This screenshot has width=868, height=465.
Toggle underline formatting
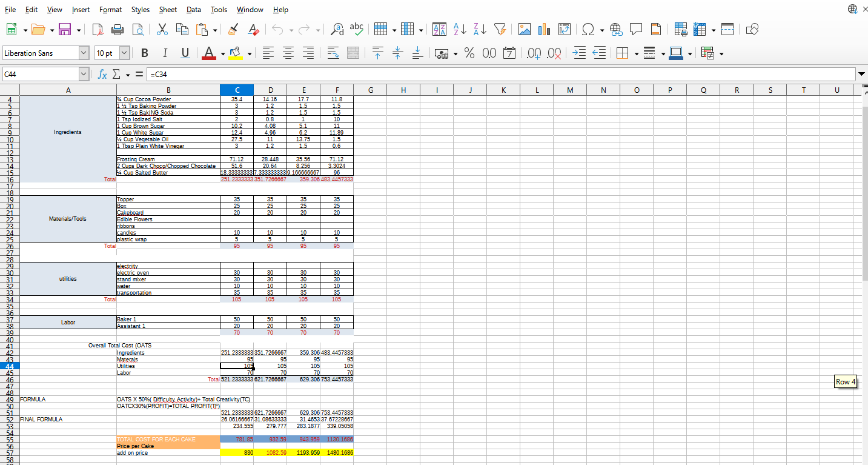[x=185, y=53]
